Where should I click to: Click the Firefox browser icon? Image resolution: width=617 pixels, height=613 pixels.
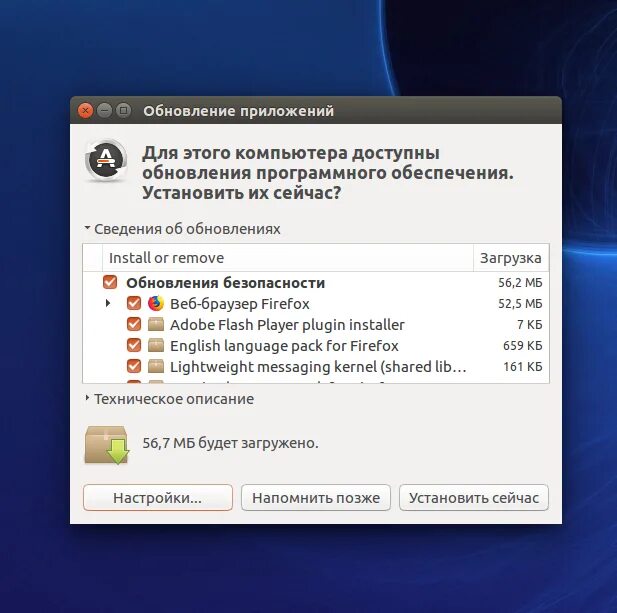click(156, 303)
